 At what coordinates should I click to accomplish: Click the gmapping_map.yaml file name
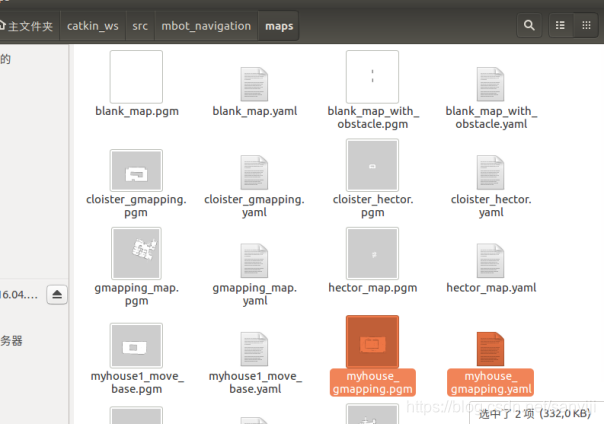(255, 294)
